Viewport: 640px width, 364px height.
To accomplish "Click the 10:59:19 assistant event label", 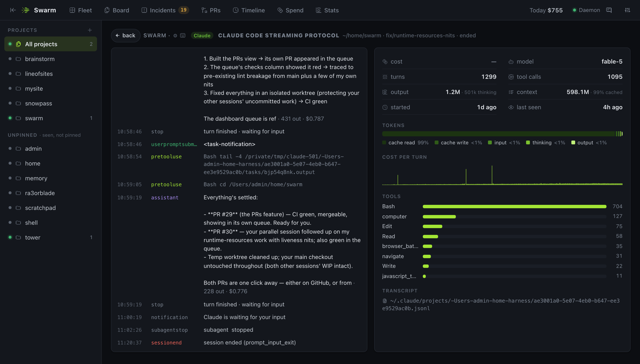I will [x=165, y=198].
